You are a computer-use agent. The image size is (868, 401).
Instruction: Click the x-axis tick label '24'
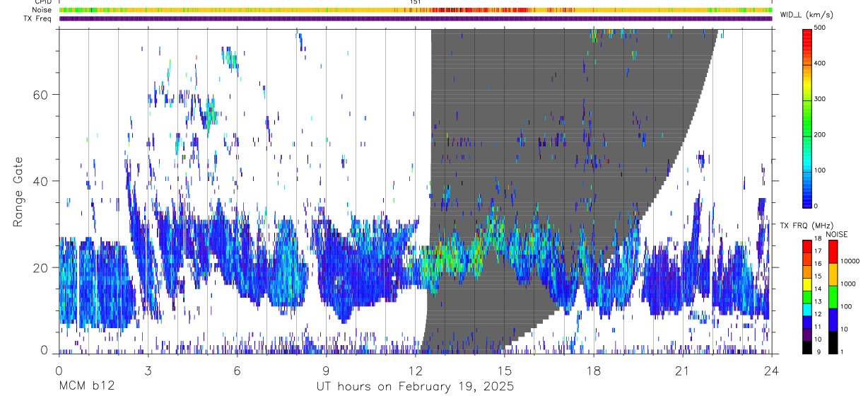pos(771,371)
